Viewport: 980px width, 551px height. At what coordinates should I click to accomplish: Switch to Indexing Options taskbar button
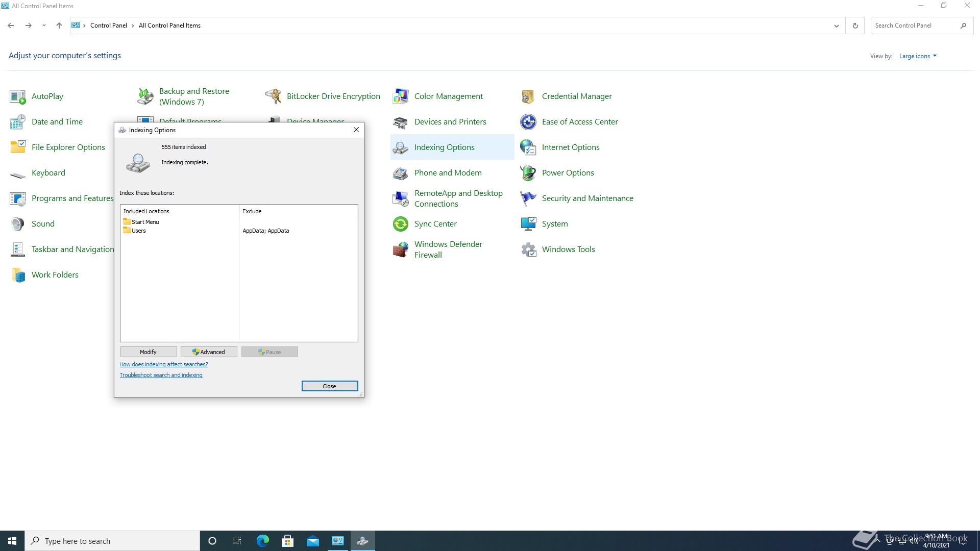(x=362, y=541)
